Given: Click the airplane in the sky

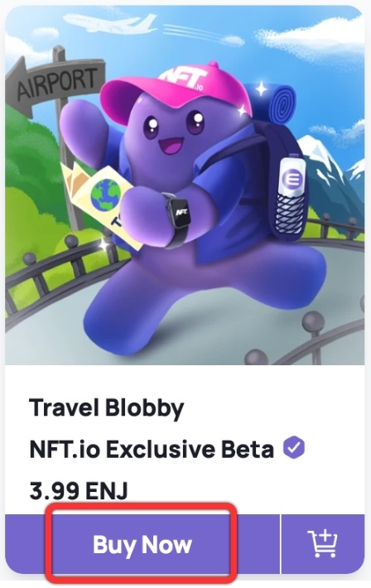Looking at the screenshot, I should coord(108,22).
